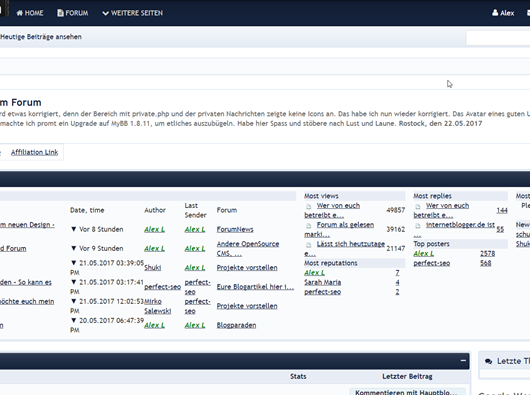530x395 pixels.
Task: Click thread icon beside internetblogger.de ist
Action: pyautogui.click(x=418, y=226)
